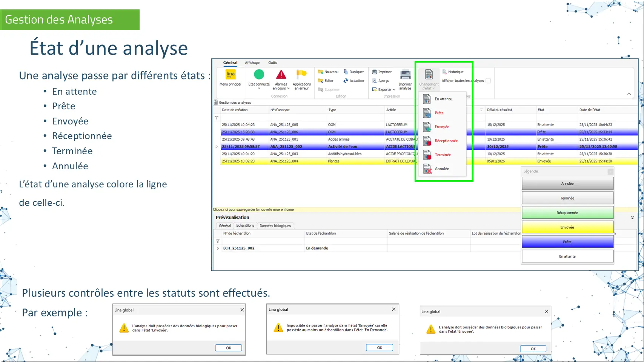Click the Délai du résultat column header
The image size is (644, 362).
click(500, 110)
